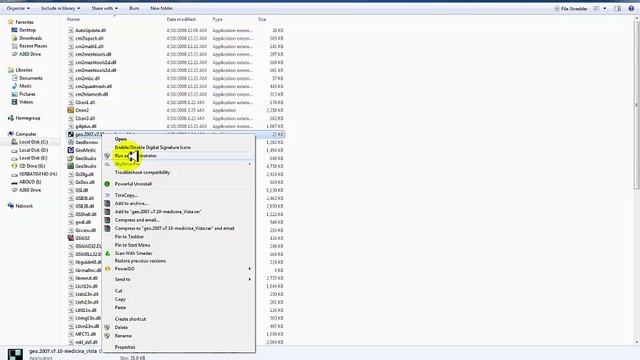Viewport: 640px width, 360px height.
Task: Open VERBATIM HD (H:) drive
Action: pos(38,174)
